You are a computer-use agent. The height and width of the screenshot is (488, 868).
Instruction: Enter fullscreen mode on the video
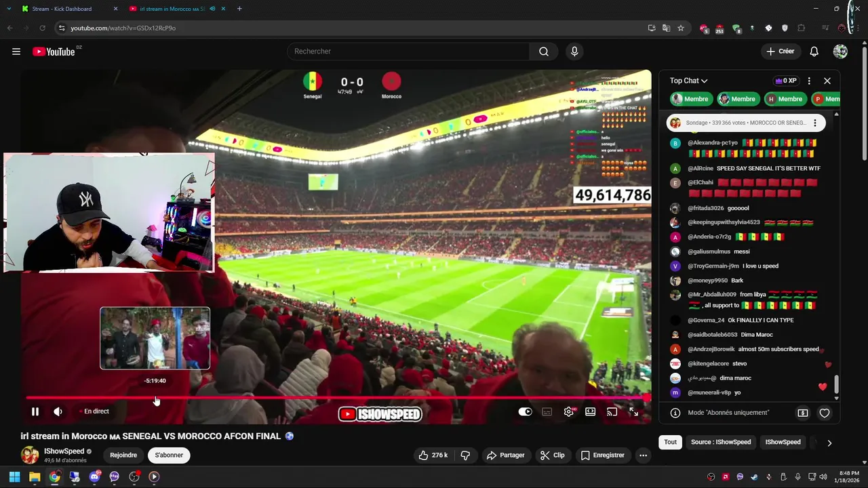[634, 411]
